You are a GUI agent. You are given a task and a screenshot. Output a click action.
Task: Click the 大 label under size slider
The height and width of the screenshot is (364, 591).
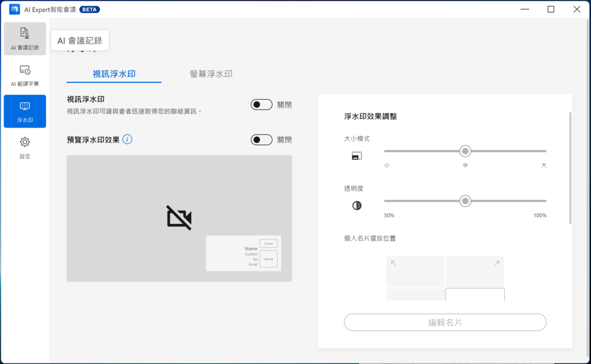544,166
